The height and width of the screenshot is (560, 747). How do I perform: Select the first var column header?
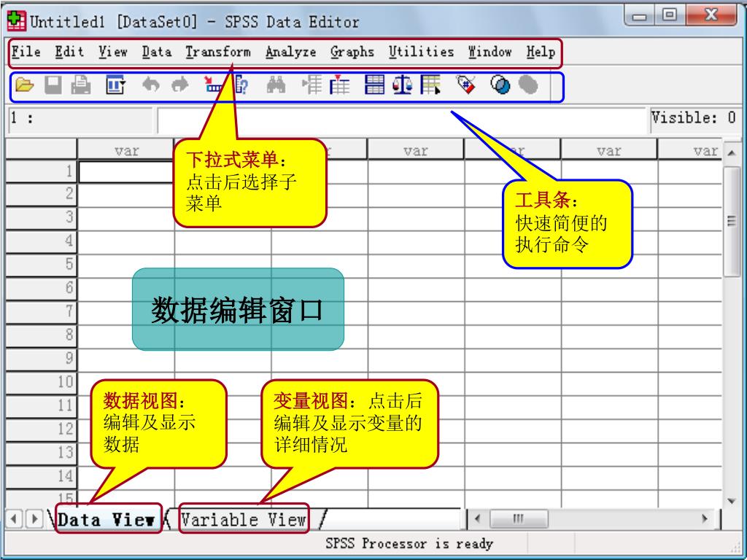coord(126,150)
